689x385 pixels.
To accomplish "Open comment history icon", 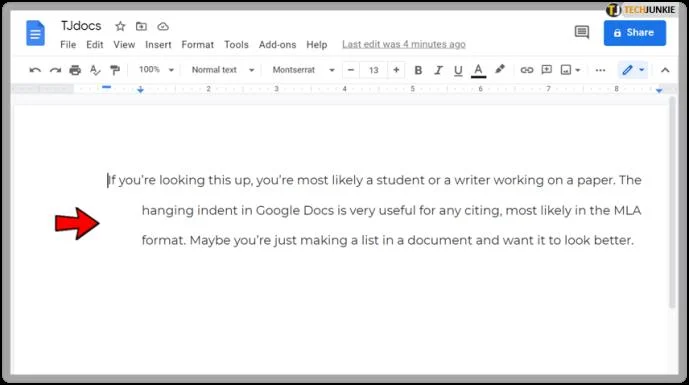I will [582, 32].
